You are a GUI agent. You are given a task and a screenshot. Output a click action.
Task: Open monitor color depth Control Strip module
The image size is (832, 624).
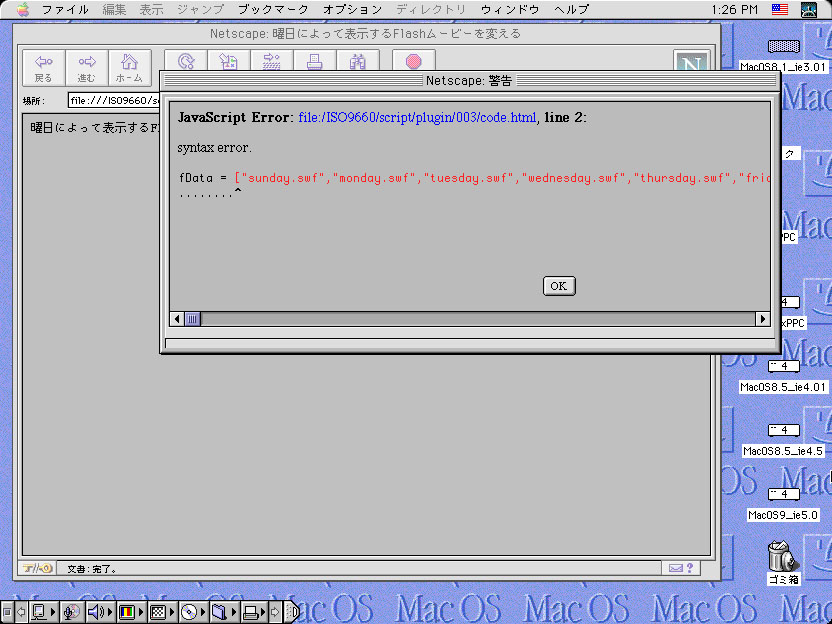(x=131, y=612)
